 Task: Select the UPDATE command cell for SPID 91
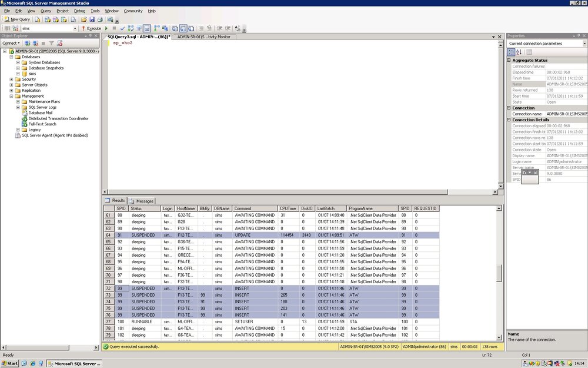click(x=255, y=235)
